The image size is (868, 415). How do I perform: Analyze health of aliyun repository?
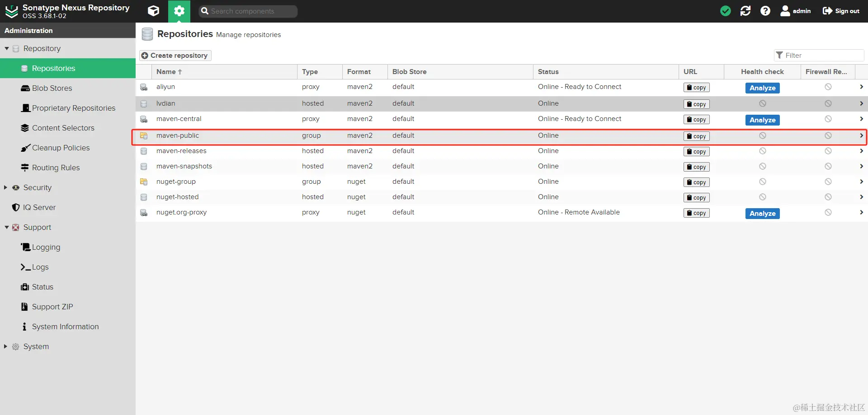(x=762, y=88)
